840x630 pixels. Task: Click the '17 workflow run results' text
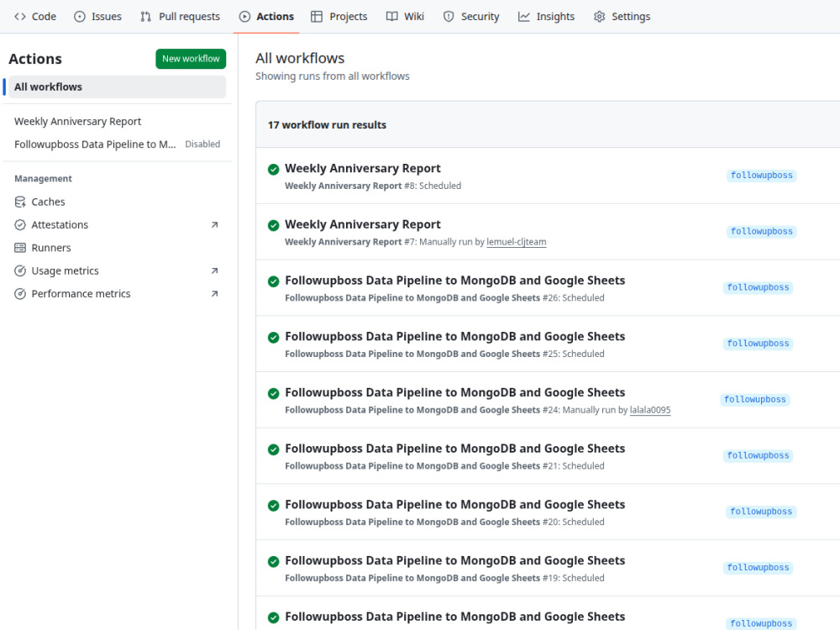327,125
